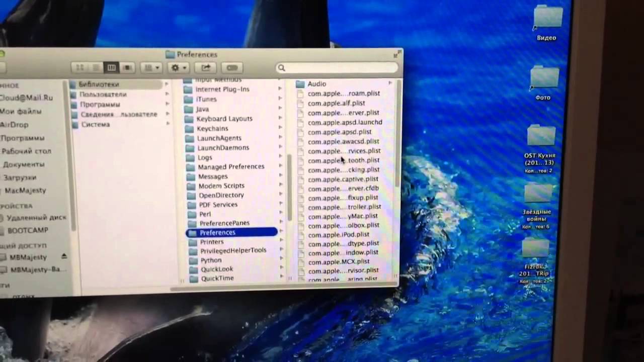Select the com.apple...fixup.plist file

click(344, 198)
